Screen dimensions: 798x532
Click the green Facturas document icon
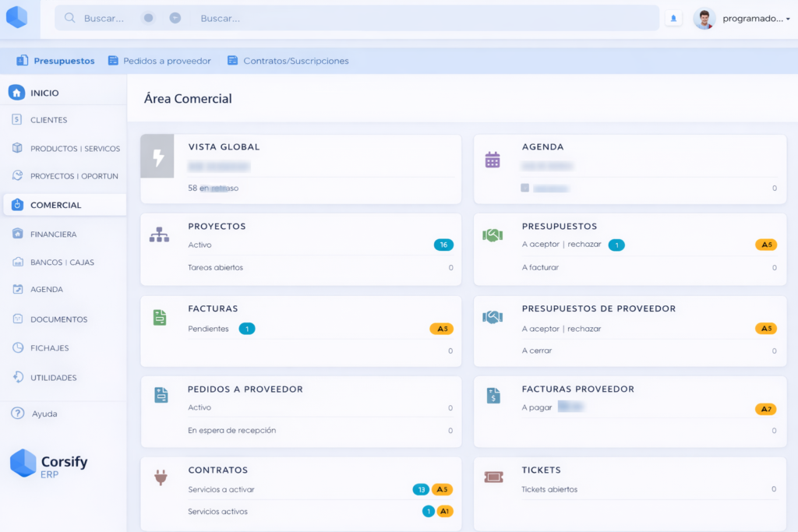(160, 317)
